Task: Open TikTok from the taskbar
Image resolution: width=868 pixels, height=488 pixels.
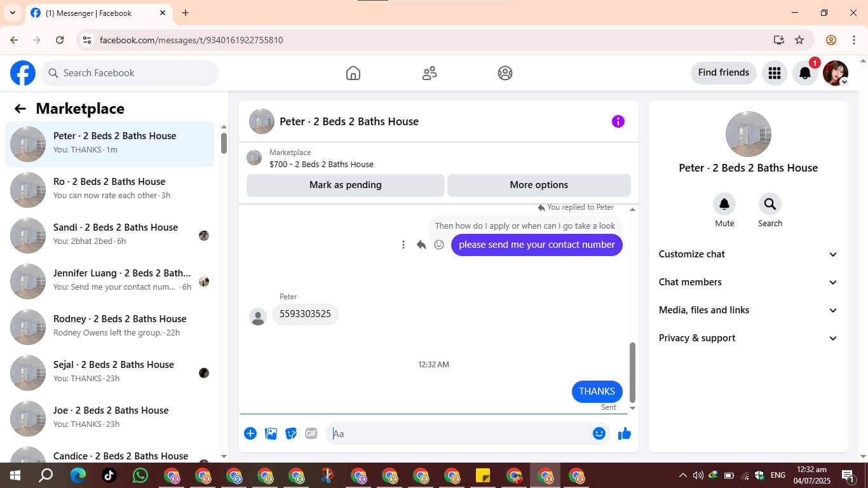Action: tap(109, 475)
